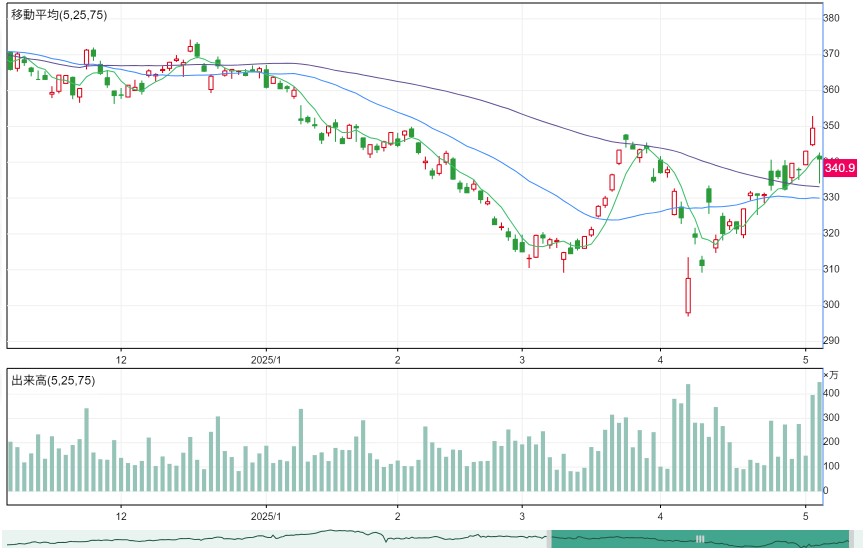Click the range navigator's center grip handle
The height and width of the screenshot is (552, 868).
pyautogui.click(x=700, y=539)
